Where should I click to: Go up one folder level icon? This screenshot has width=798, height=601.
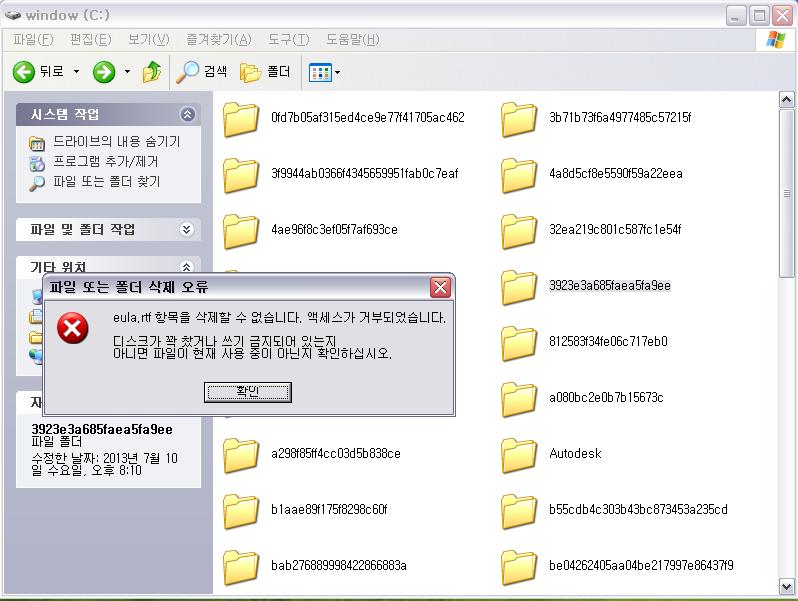(x=152, y=72)
